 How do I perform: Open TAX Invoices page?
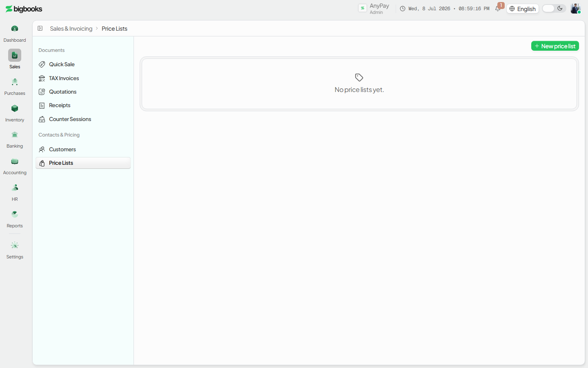tap(83, 78)
